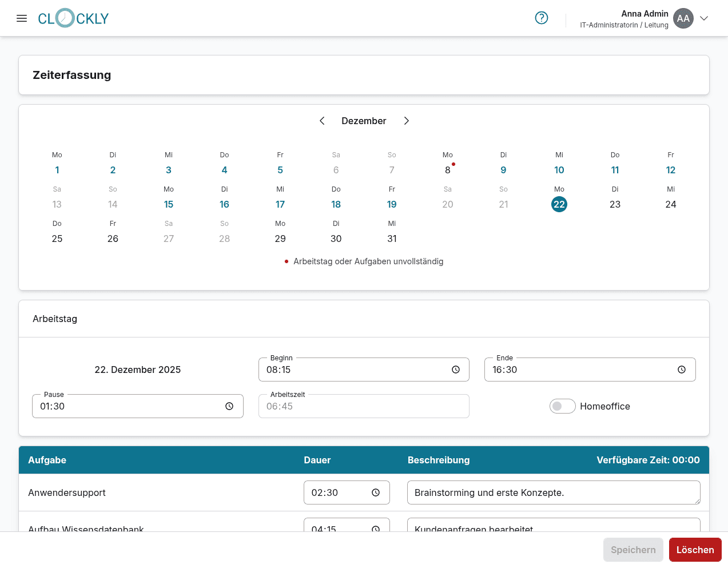Click the Clockly logo

tap(73, 18)
